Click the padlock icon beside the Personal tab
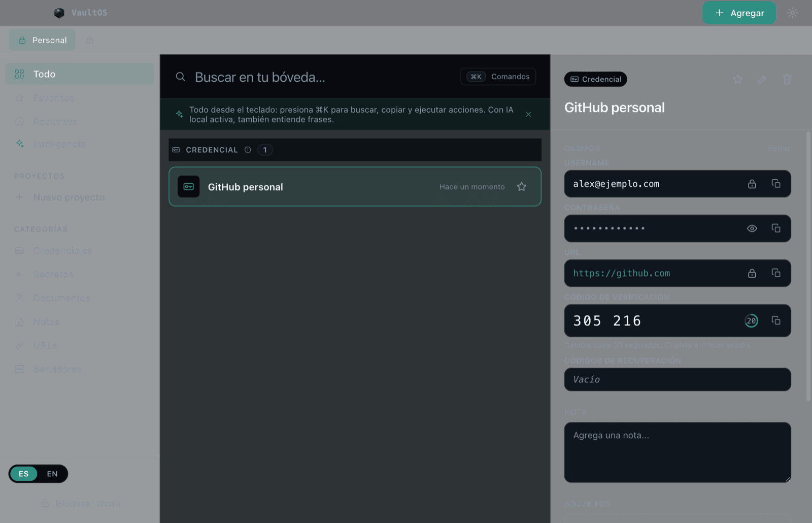The image size is (812, 523). coord(89,40)
